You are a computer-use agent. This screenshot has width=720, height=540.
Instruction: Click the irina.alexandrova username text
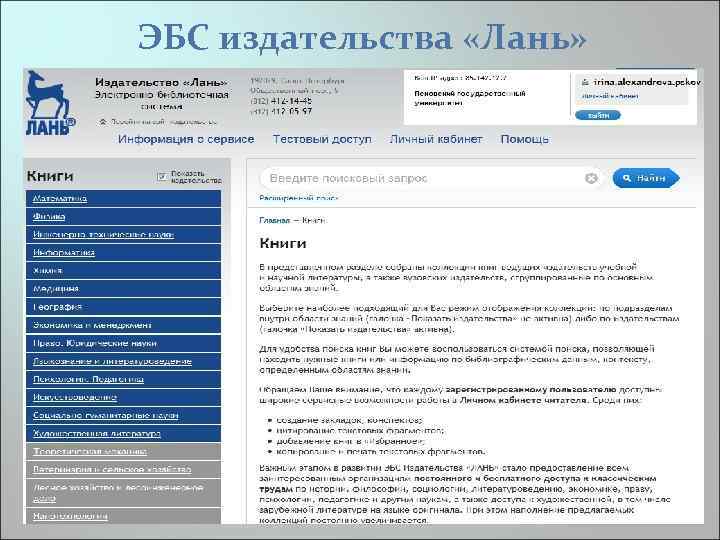tap(647, 82)
